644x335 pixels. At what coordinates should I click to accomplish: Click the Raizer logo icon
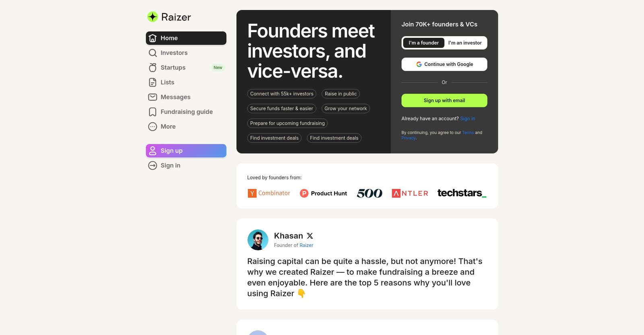(x=153, y=17)
